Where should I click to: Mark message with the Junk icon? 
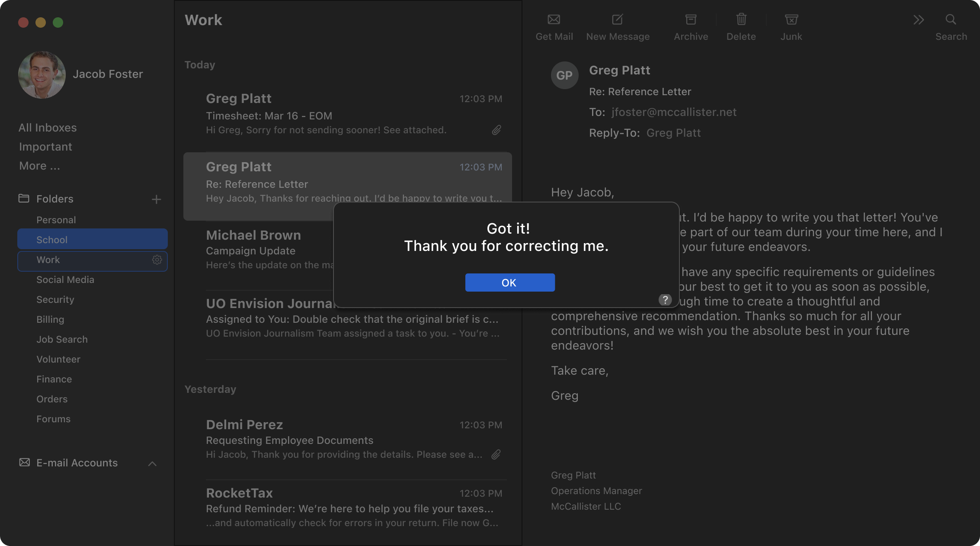[791, 20]
